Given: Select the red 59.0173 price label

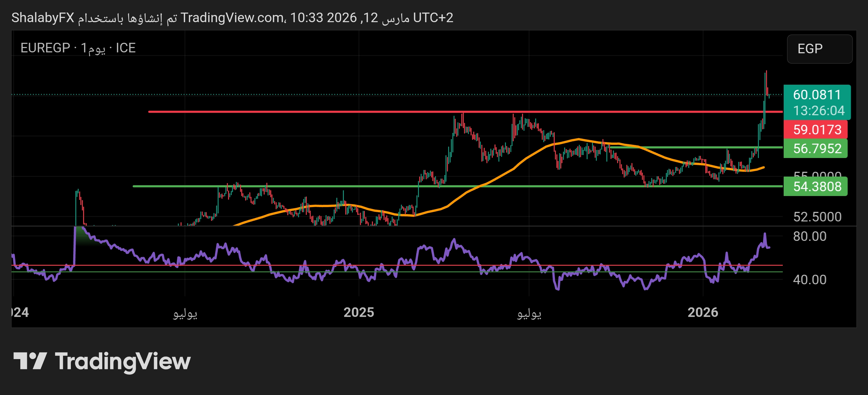Looking at the screenshot, I should (817, 130).
